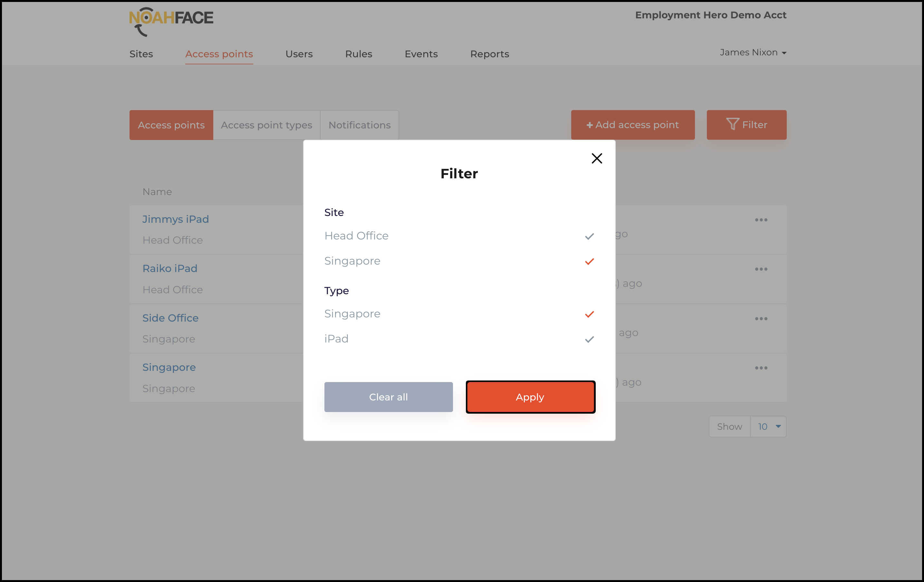924x582 pixels.
Task: Open the Jimmys iPad access point
Action: (175, 219)
